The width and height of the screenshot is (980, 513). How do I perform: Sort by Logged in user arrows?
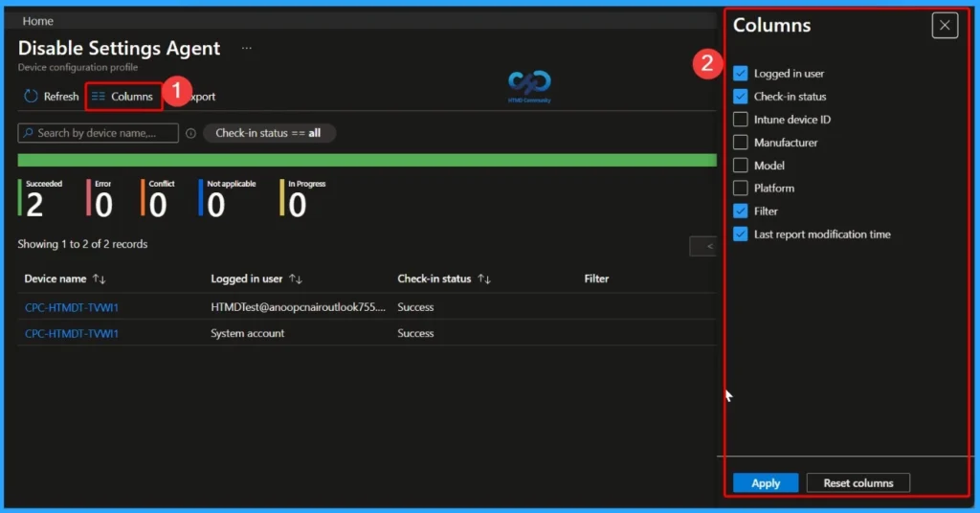[x=296, y=279]
